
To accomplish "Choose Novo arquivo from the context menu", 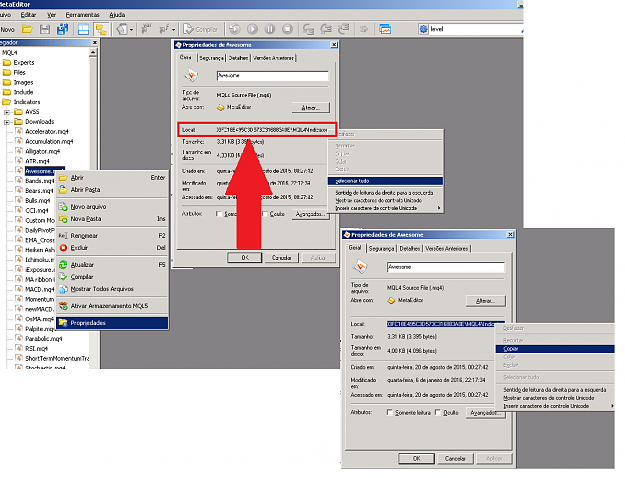I will (x=112, y=207).
